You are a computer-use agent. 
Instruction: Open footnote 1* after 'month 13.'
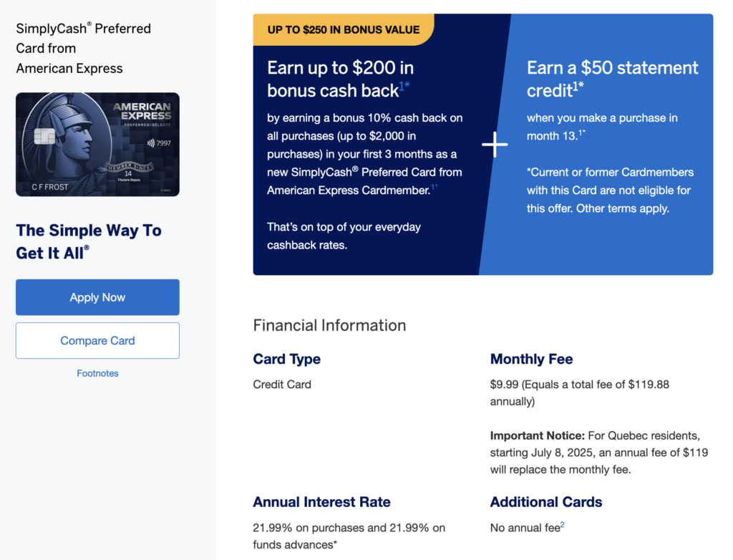click(x=582, y=133)
